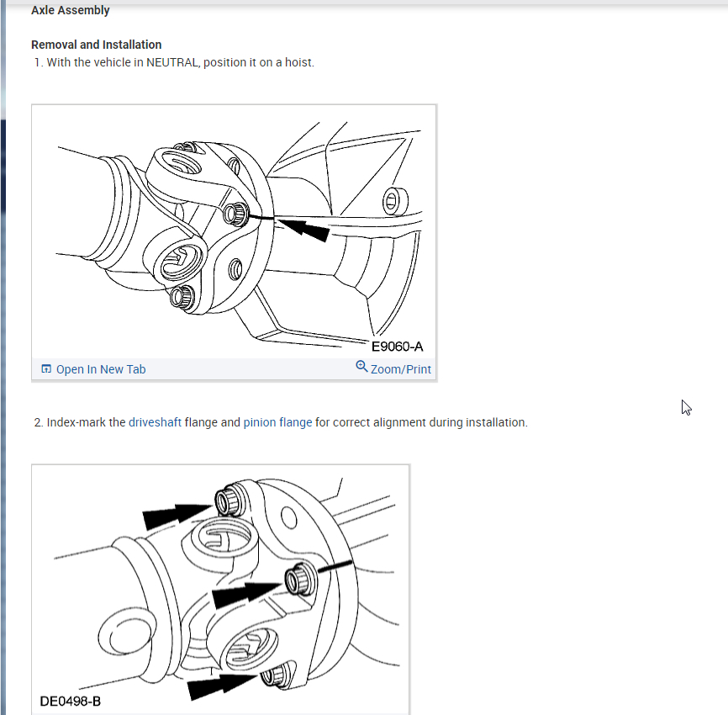The width and height of the screenshot is (728, 715).
Task: Click the bottom black arrow in DE0498-B diagram
Action: tap(220, 686)
